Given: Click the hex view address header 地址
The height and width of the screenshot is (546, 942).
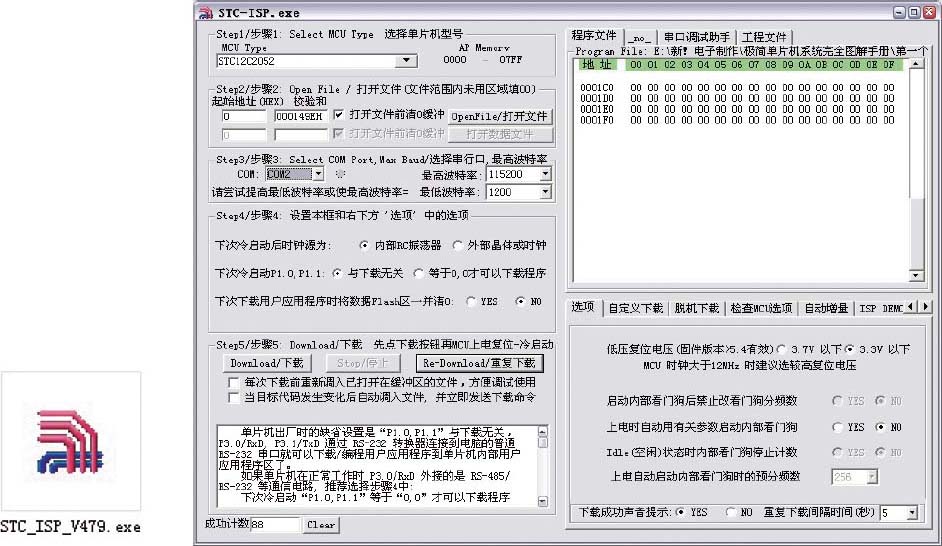Looking at the screenshot, I should [597, 65].
